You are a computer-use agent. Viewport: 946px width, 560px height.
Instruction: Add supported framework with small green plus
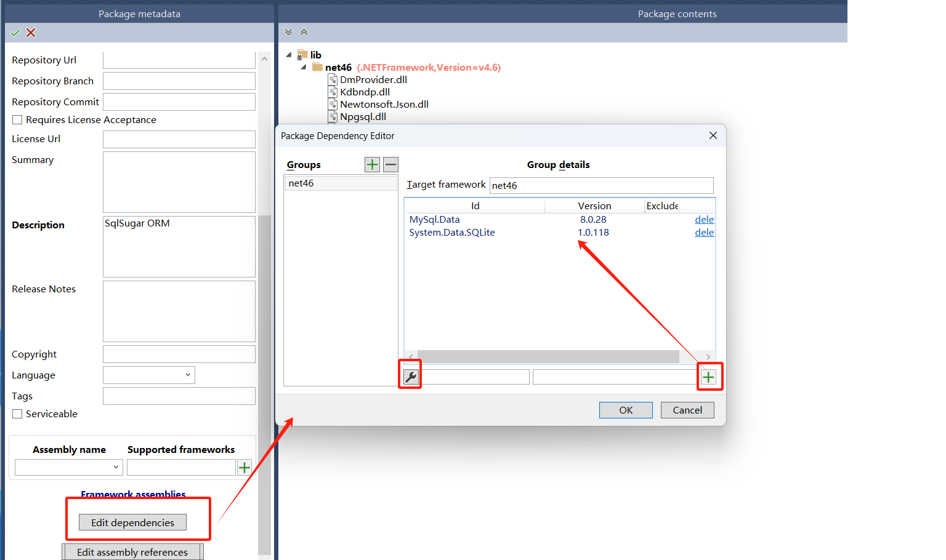(244, 467)
